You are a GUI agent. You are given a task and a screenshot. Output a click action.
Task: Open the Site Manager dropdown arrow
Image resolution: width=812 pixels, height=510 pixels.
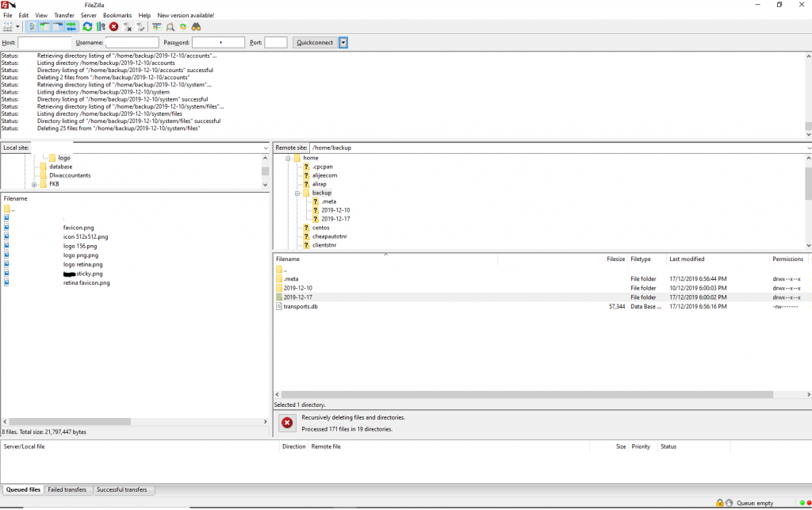(17, 26)
